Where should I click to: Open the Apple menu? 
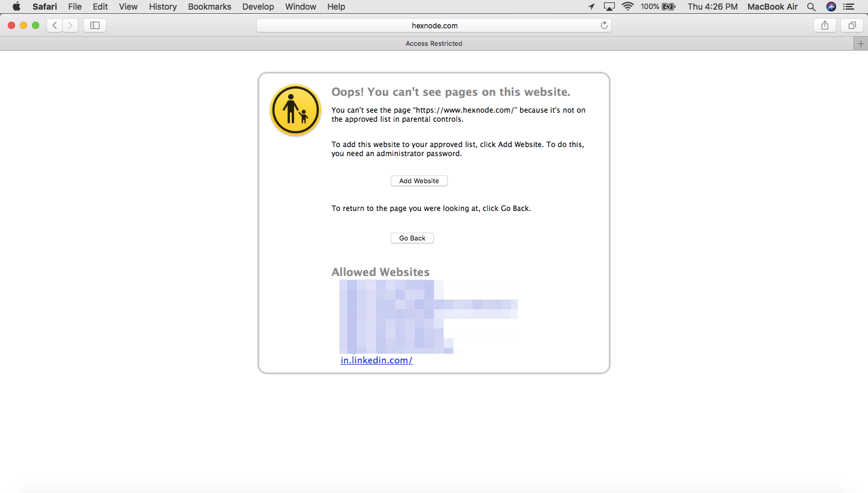tap(16, 7)
